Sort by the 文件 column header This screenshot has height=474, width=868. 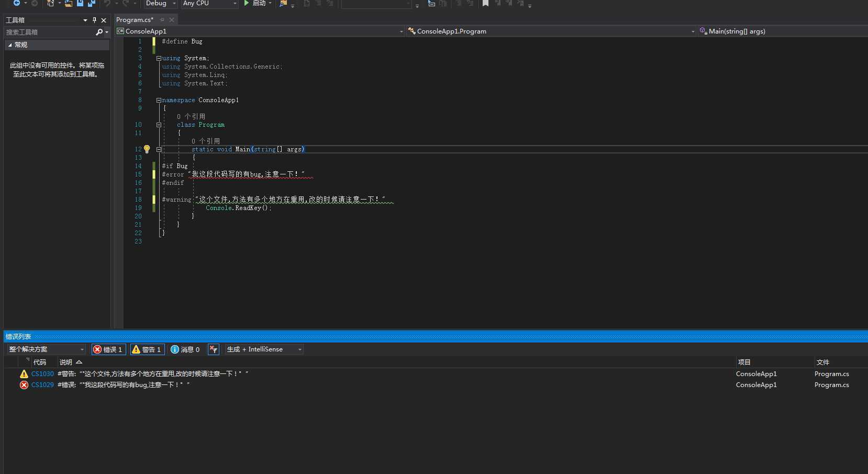822,362
